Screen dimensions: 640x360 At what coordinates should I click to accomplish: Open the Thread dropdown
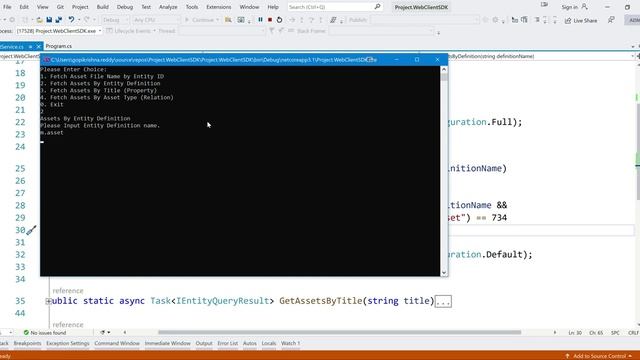(222, 31)
